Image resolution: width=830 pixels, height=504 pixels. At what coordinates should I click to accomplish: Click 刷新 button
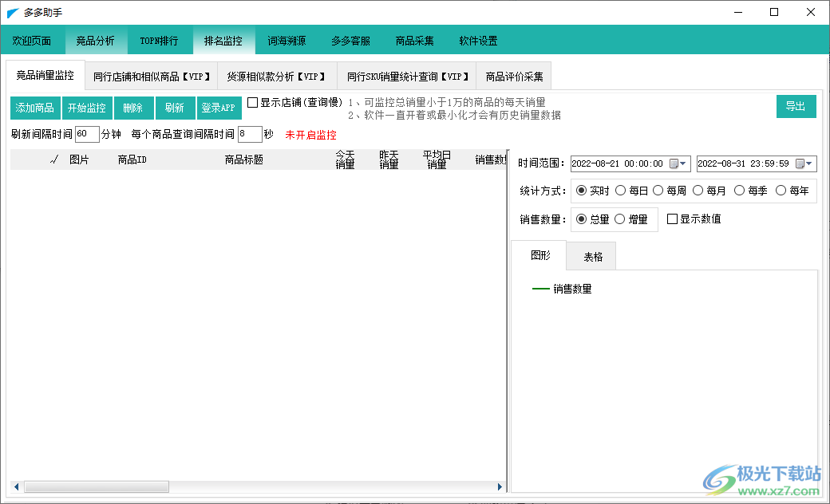point(176,108)
